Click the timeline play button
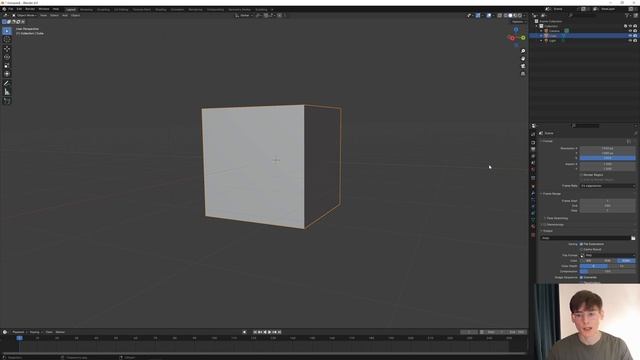This screenshot has width=640, height=360. [269, 332]
